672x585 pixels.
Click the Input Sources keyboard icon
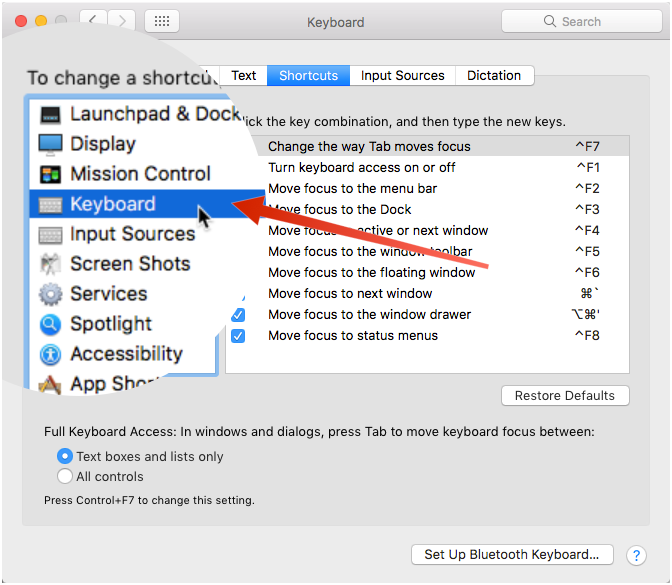pos(50,235)
